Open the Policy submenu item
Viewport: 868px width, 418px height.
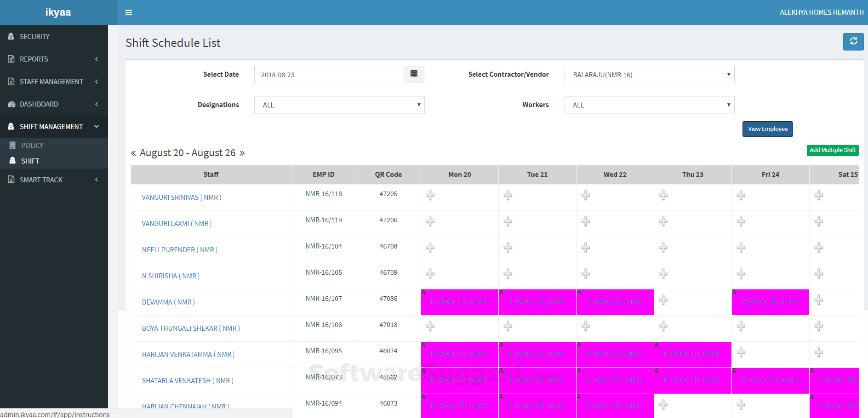[32, 145]
